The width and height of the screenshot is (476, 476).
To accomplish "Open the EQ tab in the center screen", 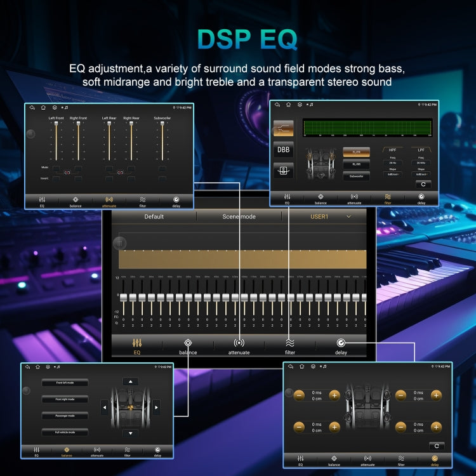I will pos(136,346).
